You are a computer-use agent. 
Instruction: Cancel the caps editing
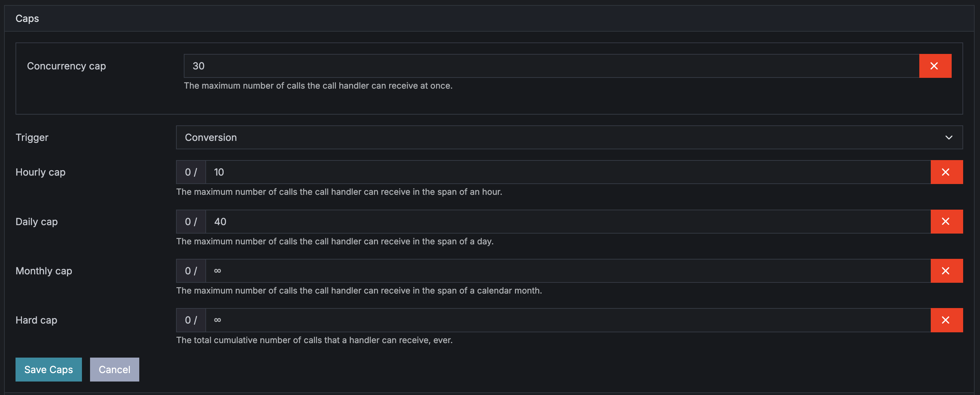(114, 369)
